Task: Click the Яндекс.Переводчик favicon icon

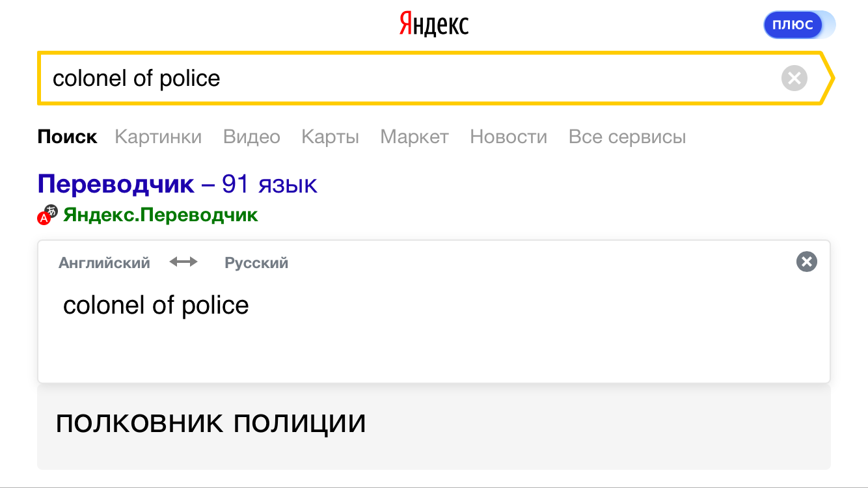Action: click(47, 215)
